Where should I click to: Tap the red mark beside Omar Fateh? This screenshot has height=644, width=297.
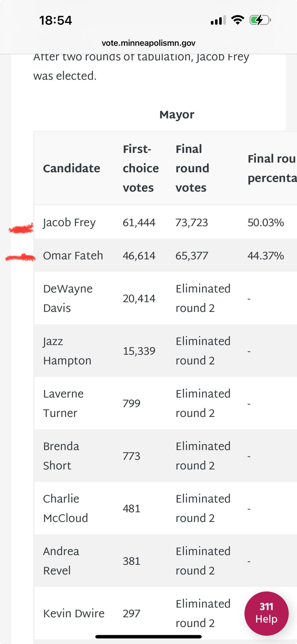pyautogui.click(x=20, y=258)
